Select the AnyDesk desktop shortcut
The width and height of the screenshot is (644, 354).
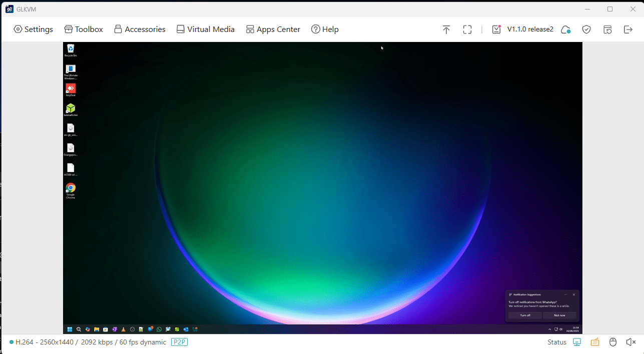71,89
